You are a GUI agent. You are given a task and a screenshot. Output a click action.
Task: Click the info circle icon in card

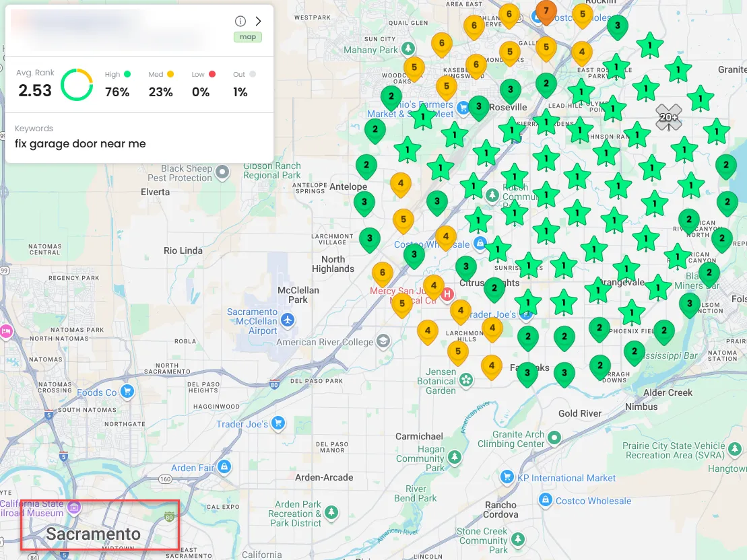click(x=240, y=21)
